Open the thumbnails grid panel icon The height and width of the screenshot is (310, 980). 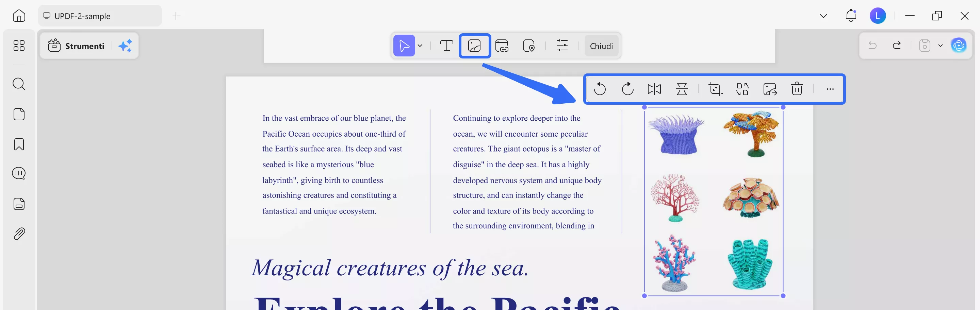point(19,46)
